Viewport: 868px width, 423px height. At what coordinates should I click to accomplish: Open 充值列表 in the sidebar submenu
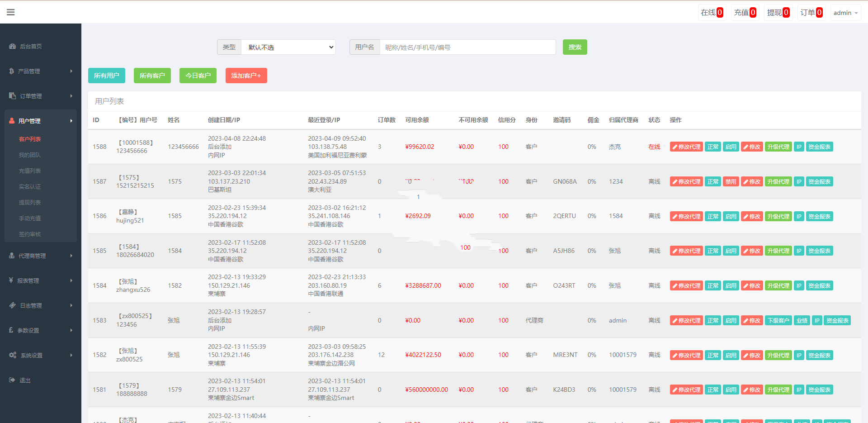(x=30, y=171)
